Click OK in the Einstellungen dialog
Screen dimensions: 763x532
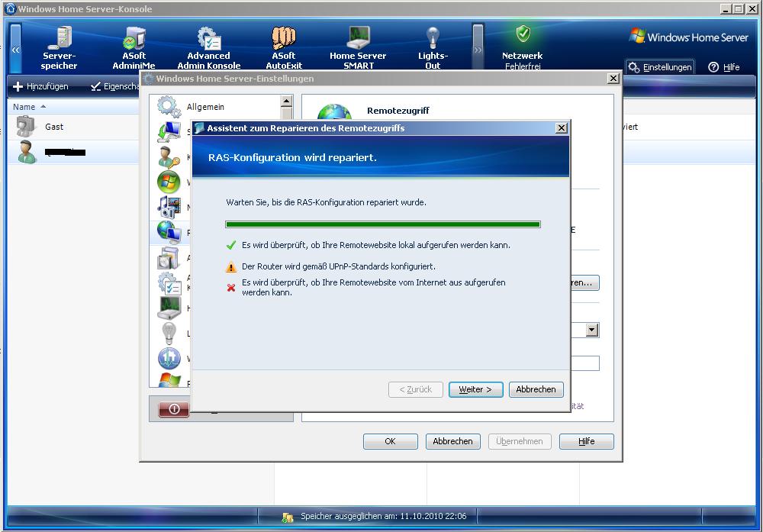(390, 441)
